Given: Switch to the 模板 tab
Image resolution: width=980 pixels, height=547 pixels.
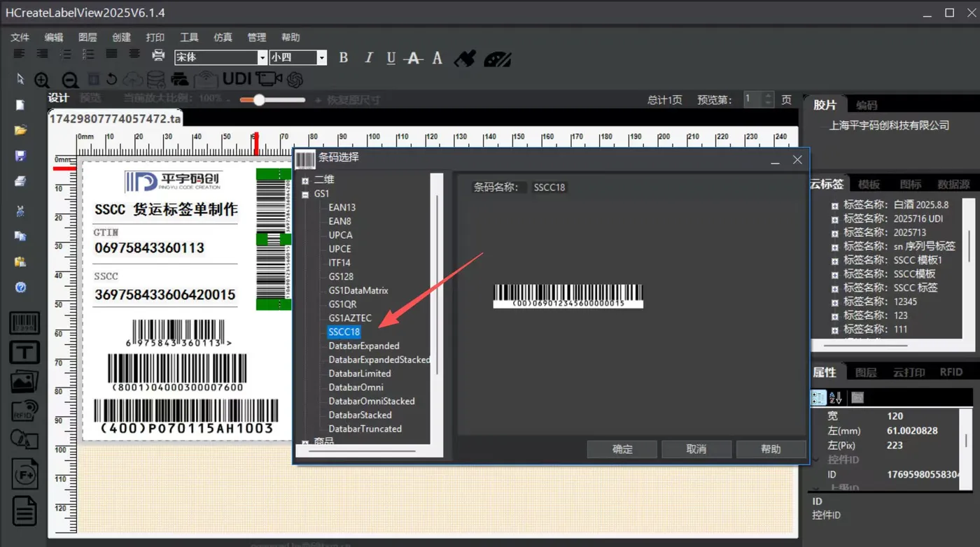Looking at the screenshot, I should [x=869, y=184].
